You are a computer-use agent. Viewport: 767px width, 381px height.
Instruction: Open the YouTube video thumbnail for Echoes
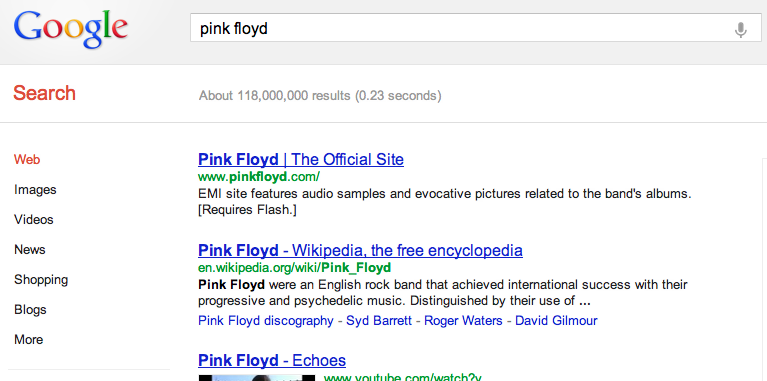tap(257, 378)
